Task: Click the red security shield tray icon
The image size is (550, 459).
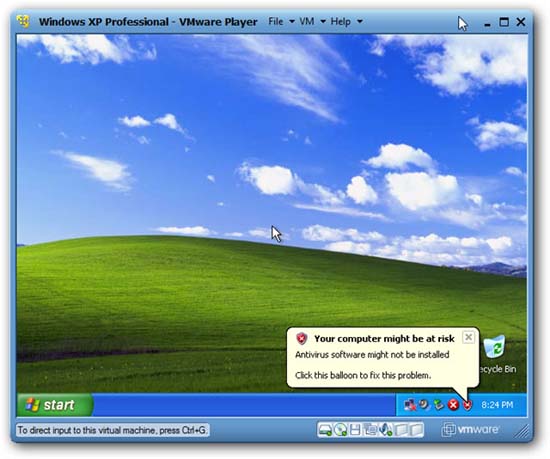Action: [468, 405]
